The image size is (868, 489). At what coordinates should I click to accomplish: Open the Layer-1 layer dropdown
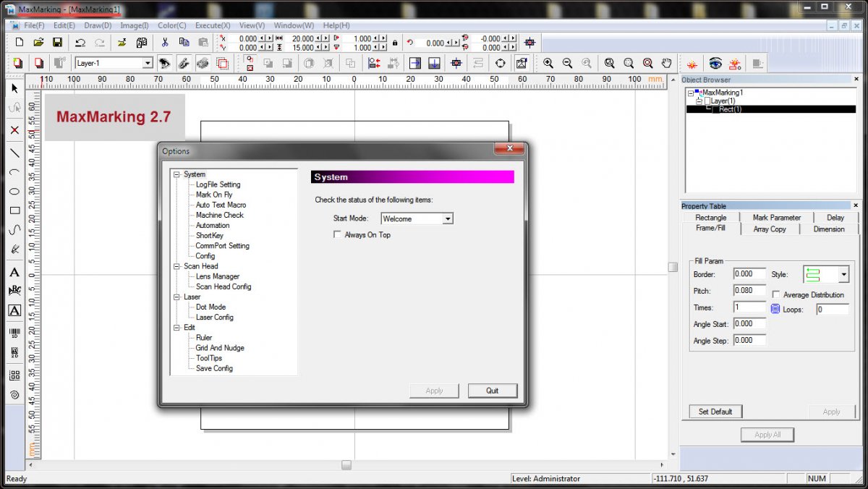[x=148, y=64]
